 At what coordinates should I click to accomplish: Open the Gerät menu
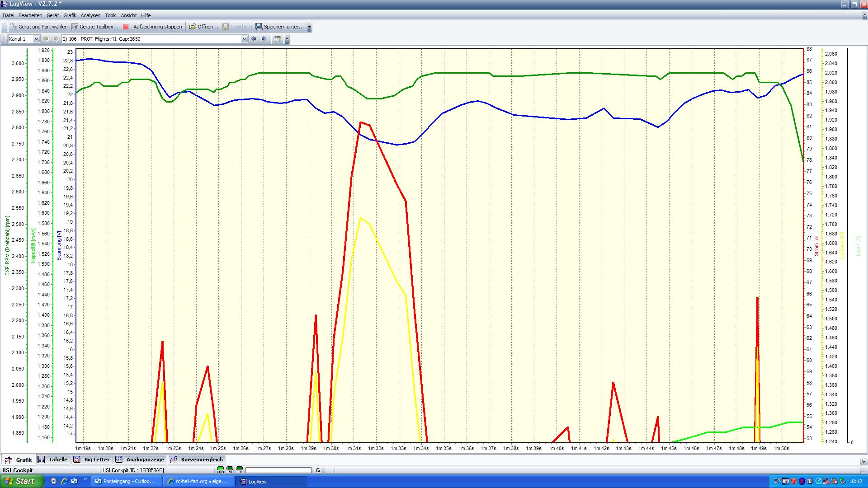[53, 15]
